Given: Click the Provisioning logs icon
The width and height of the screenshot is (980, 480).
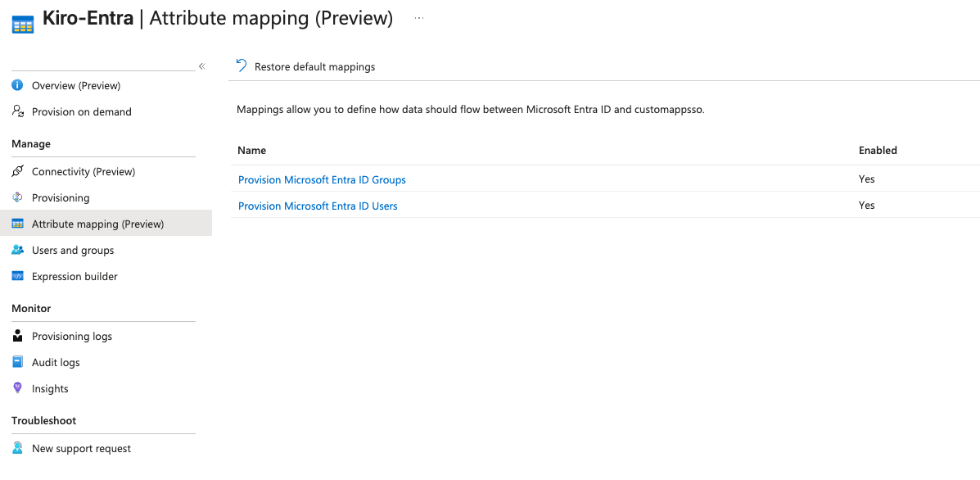Looking at the screenshot, I should pyautogui.click(x=17, y=336).
